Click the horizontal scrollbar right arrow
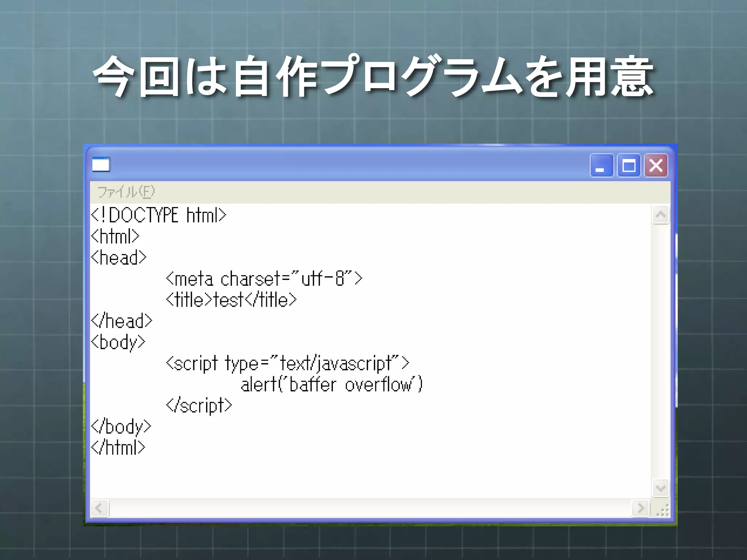 [x=640, y=508]
